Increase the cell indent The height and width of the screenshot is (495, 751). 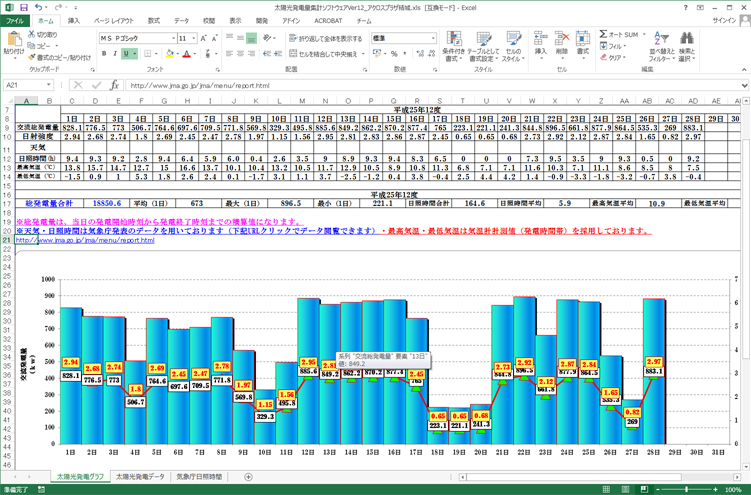click(x=278, y=54)
